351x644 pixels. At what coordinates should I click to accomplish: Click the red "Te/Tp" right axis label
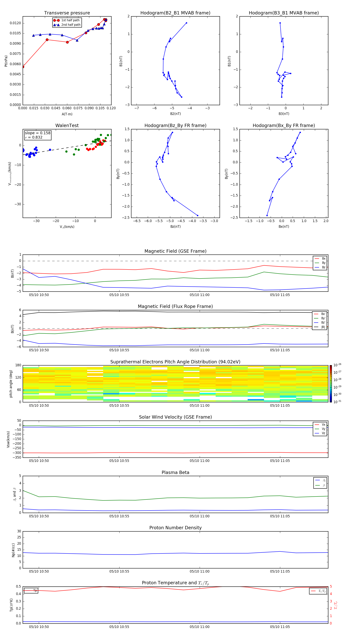(x=336, y=605)
